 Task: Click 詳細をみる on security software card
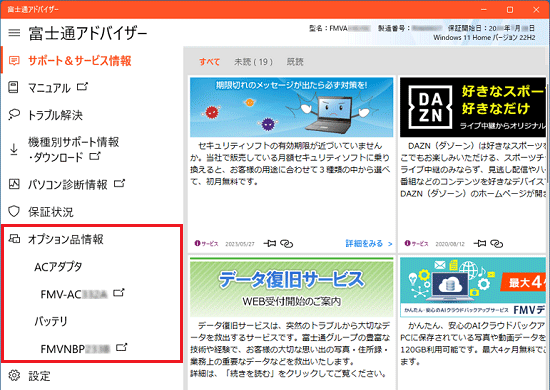(369, 243)
